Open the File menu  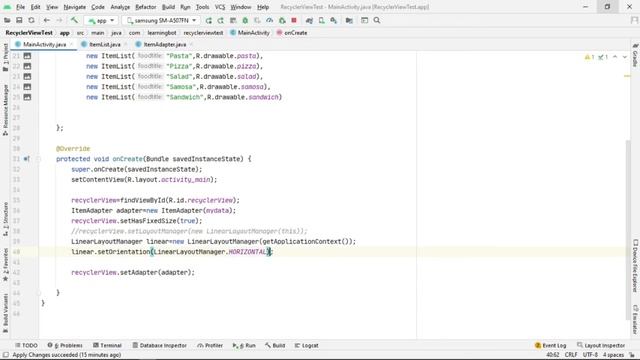20,7
